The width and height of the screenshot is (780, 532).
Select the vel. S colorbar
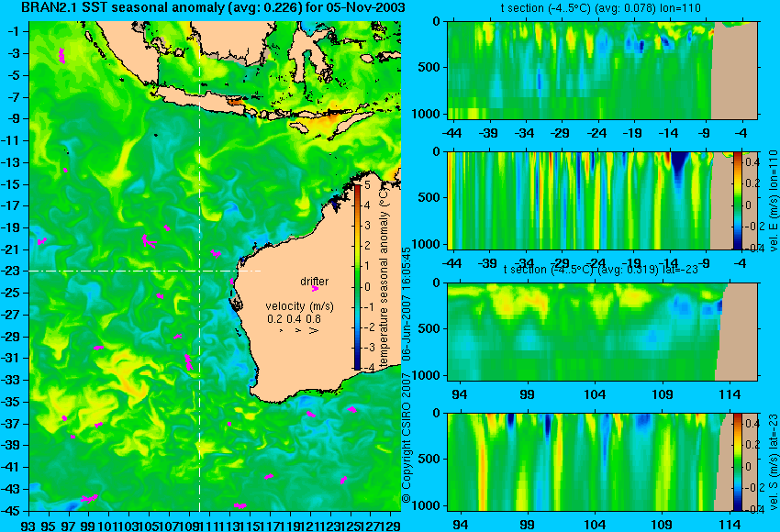[738, 461]
